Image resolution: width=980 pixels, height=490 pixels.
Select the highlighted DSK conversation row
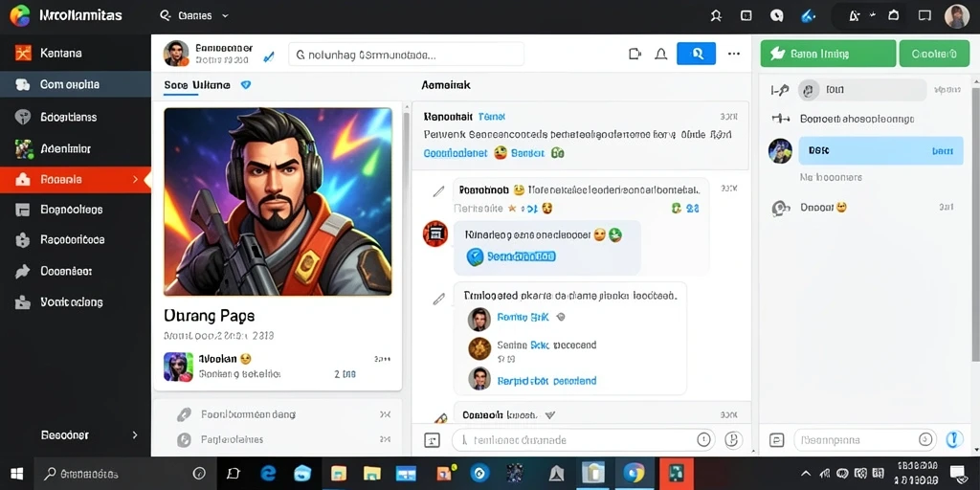[x=880, y=151]
